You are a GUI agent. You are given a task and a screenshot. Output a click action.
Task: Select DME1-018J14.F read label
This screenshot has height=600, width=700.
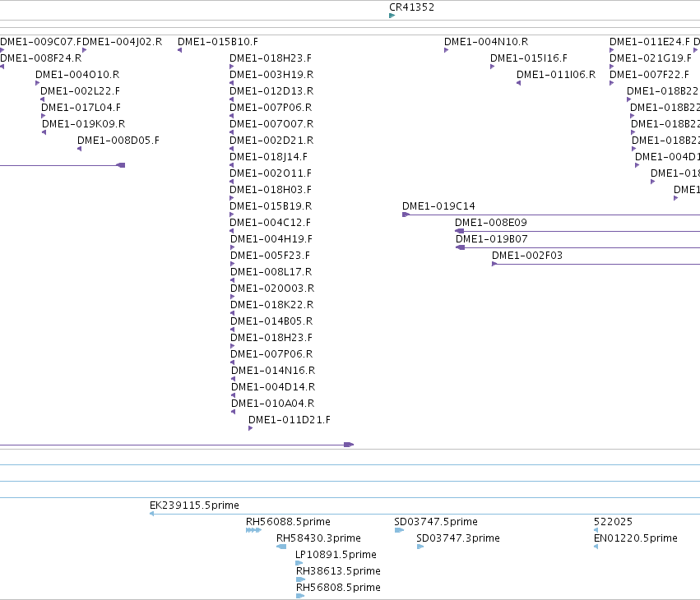(x=268, y=157)
